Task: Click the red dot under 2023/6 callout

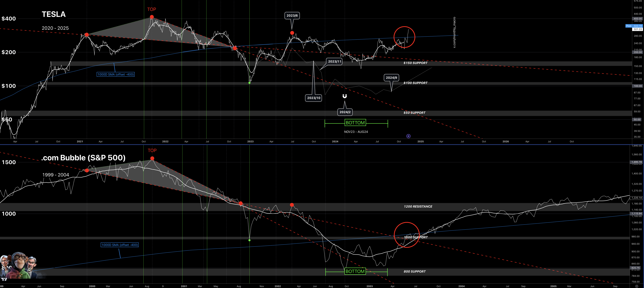Action: click(x=292, y=33)
